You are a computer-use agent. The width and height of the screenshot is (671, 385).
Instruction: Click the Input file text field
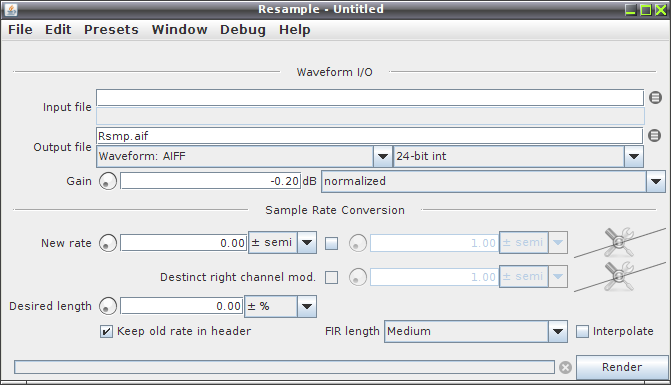pos(370,98)
